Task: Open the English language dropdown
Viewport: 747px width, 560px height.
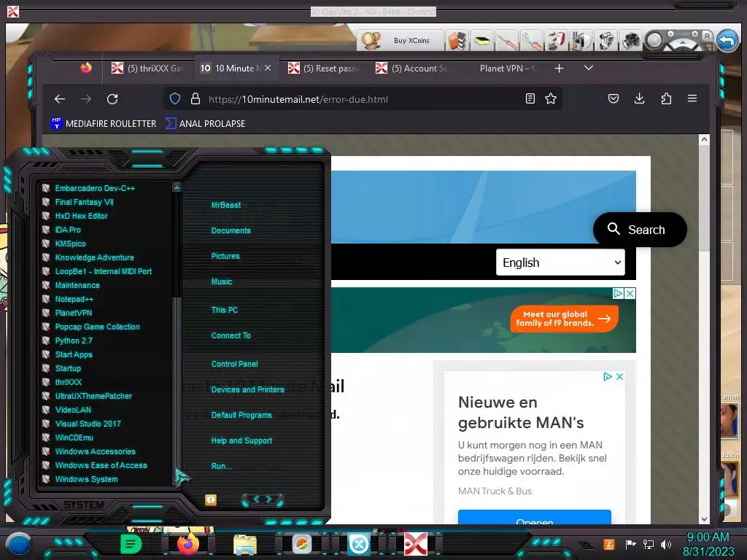Action: 560,262
